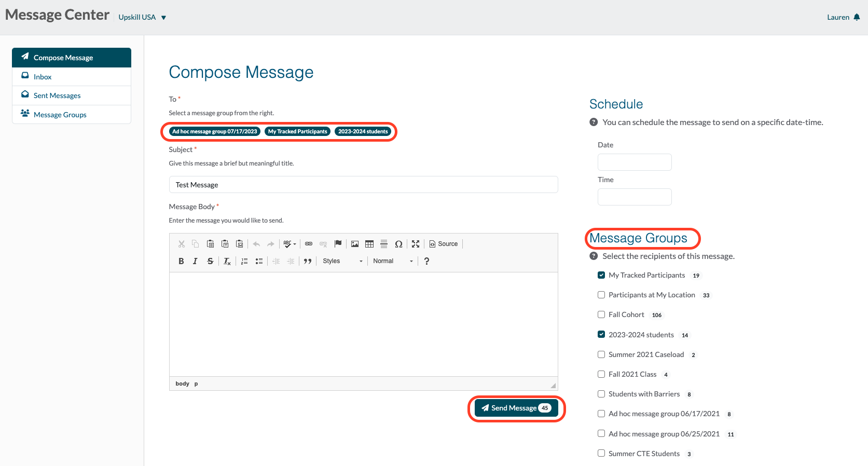The height and width of the screenshot is (466, 868).
Task: Click the 'p' element path label
Action: click(x=196, y=383)
